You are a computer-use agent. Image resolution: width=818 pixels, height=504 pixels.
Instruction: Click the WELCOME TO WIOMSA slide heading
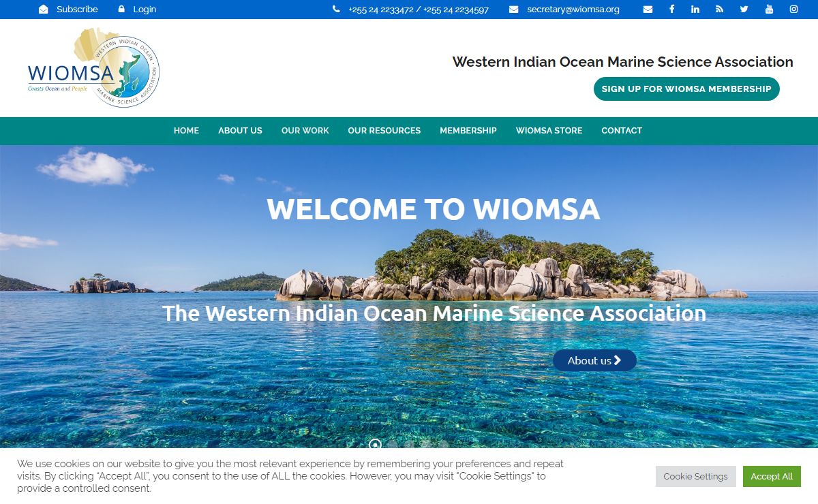tap(434, 209)
